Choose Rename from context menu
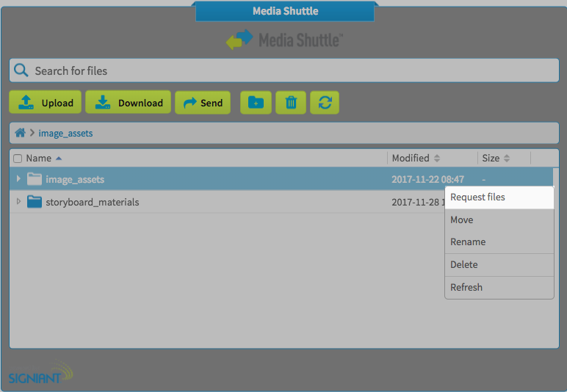567x392 pixels. coord(499,242)
